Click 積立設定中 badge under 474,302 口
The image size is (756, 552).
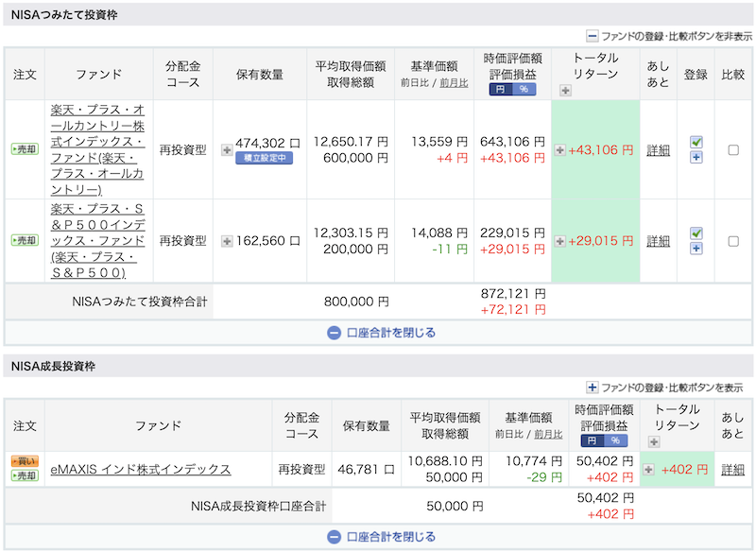point(265,158)
